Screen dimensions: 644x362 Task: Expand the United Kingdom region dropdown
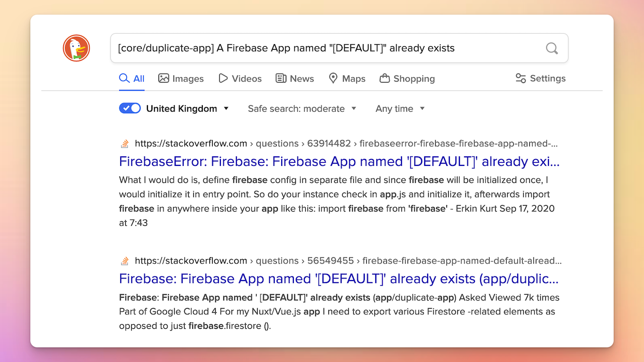(188, 109)
